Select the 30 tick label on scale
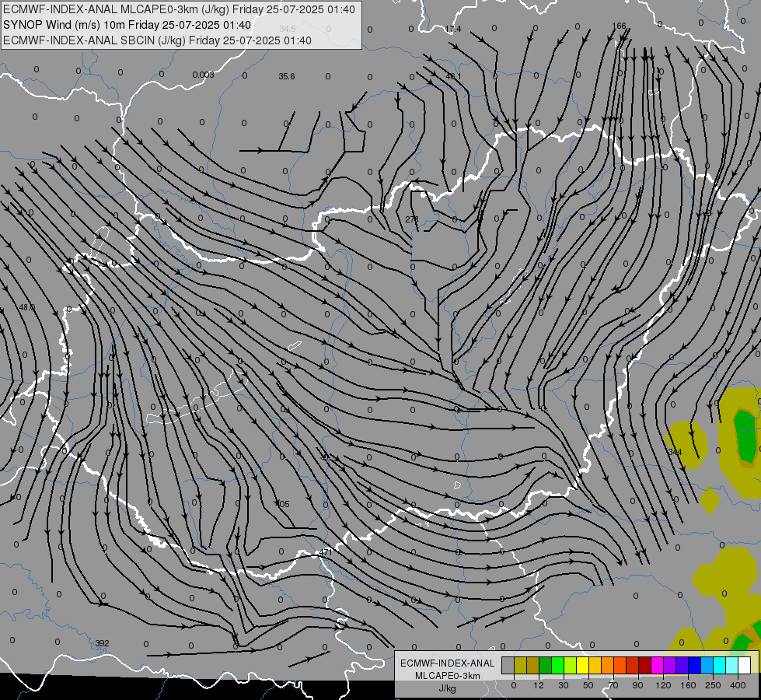 pyautogui.click(x=564, y=685)
